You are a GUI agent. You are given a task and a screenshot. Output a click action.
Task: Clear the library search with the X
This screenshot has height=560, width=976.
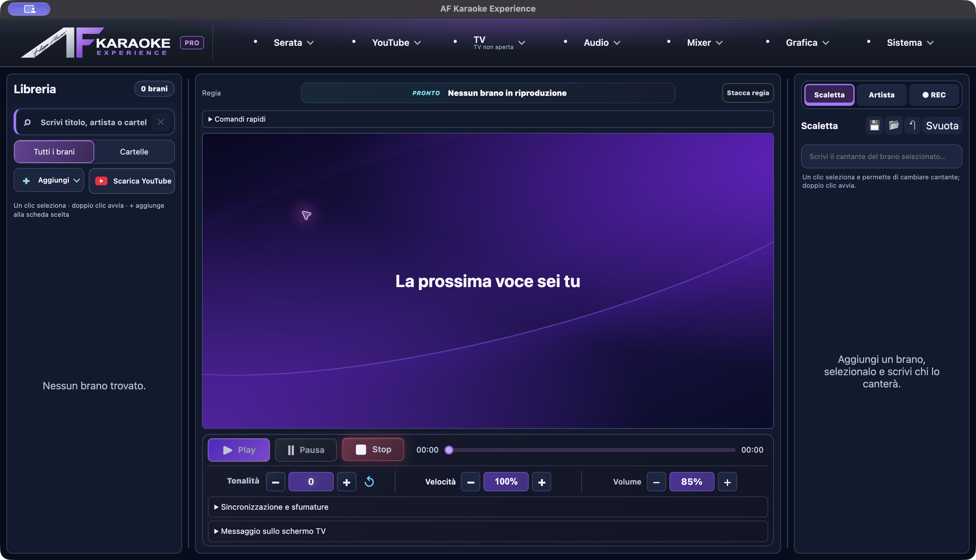161,122
